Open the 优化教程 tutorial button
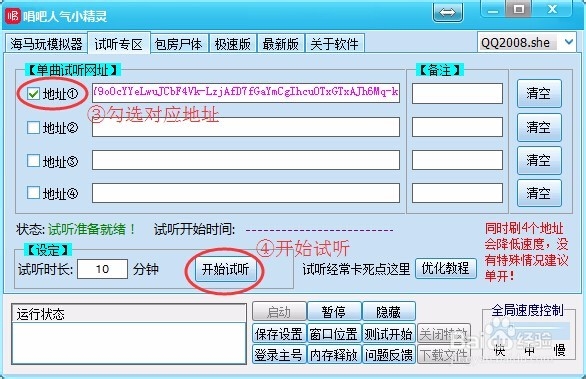 pyautogui.click(x=445, y=268)
